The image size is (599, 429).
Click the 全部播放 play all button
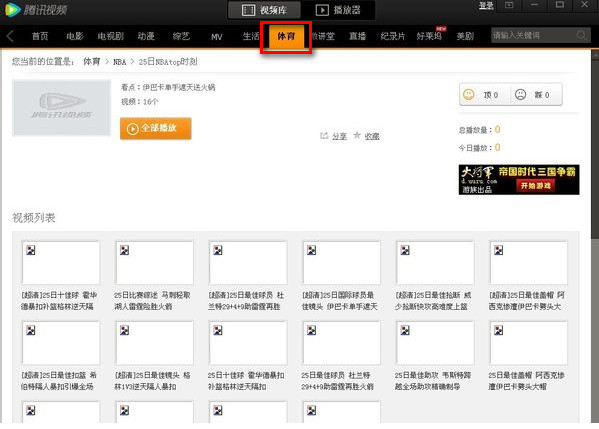coord(155,128)
